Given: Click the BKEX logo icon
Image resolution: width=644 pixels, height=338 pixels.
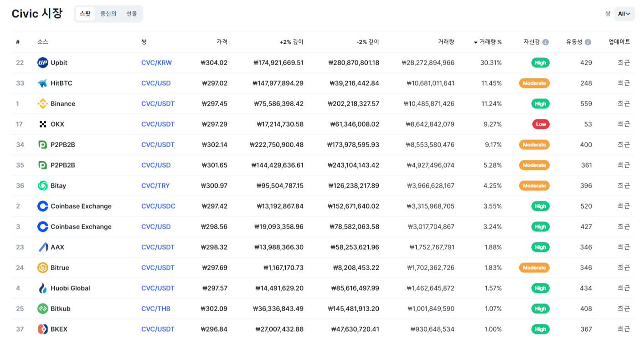Looking at the screenshot, I should click(43, 329).
